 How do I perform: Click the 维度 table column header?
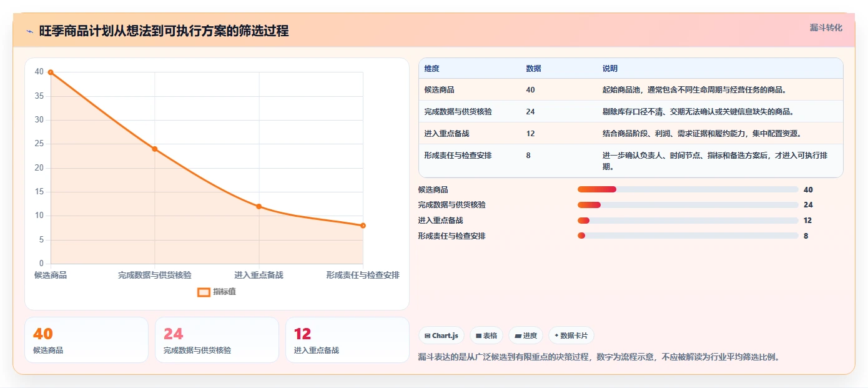coord(432,69)
